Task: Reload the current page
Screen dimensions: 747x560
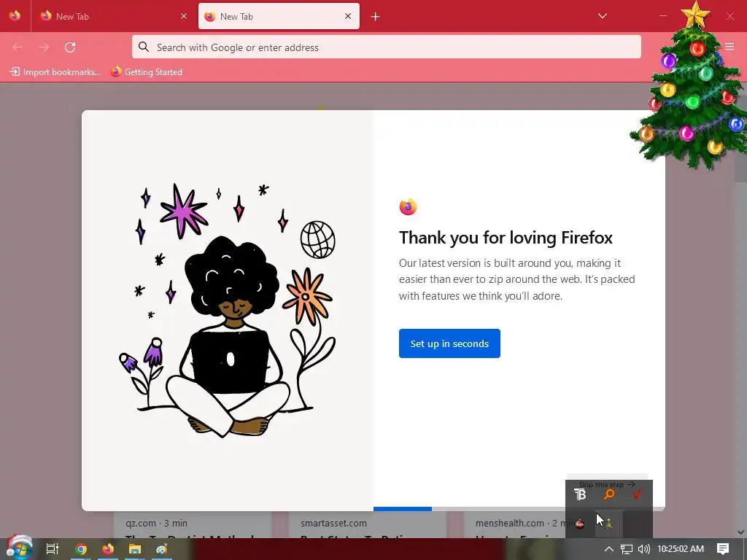Action: tap(70, 47)
